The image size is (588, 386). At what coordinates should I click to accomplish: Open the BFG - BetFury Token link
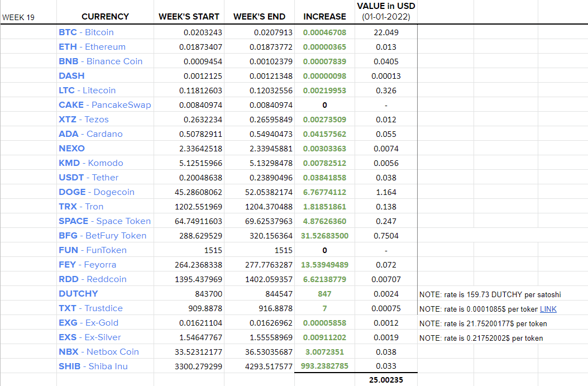point(102,236)
